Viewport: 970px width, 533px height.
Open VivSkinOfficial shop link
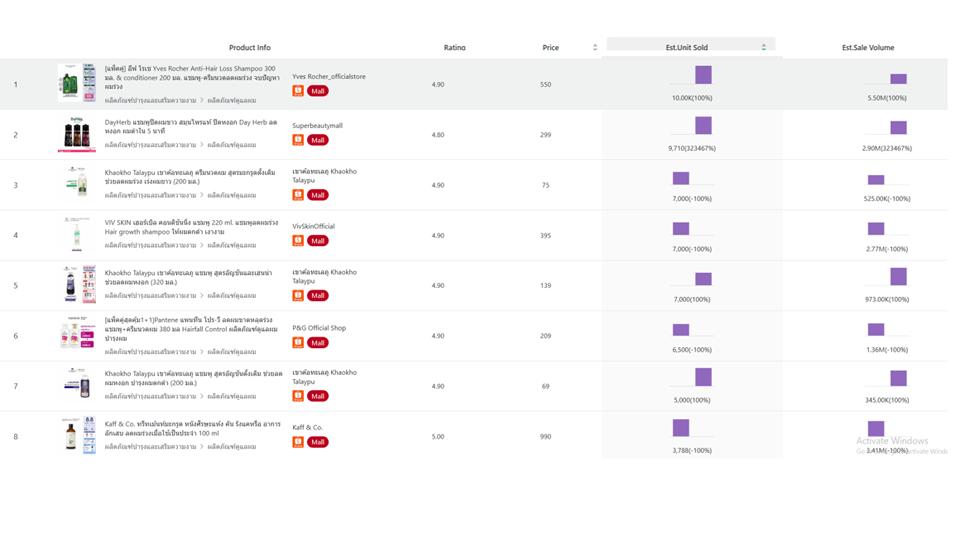point(313,227)
